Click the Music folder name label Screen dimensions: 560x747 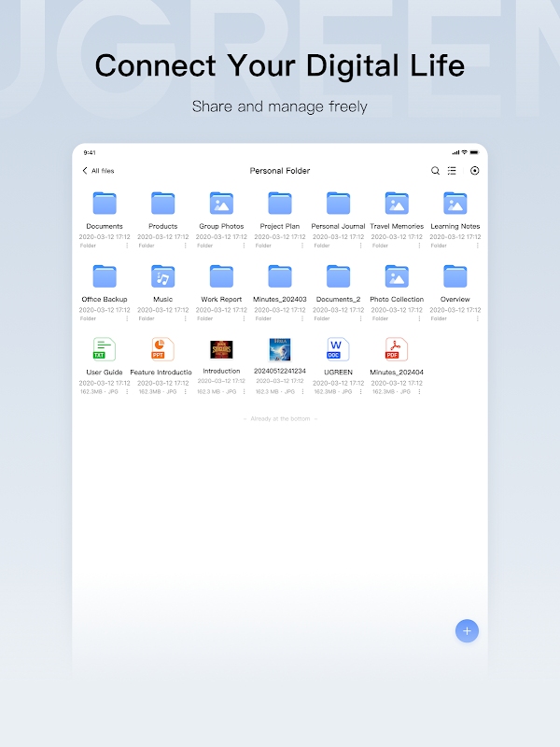162,299
